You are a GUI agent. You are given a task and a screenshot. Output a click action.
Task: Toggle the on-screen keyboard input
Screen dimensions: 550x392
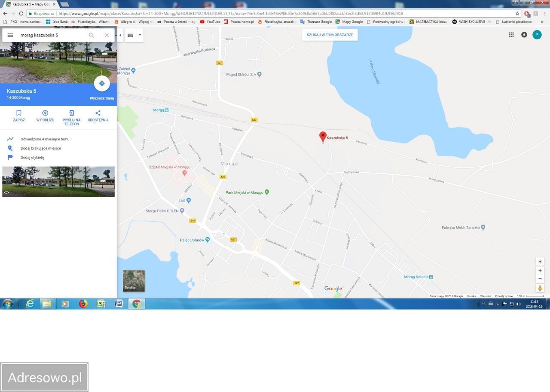coord(131,35)
